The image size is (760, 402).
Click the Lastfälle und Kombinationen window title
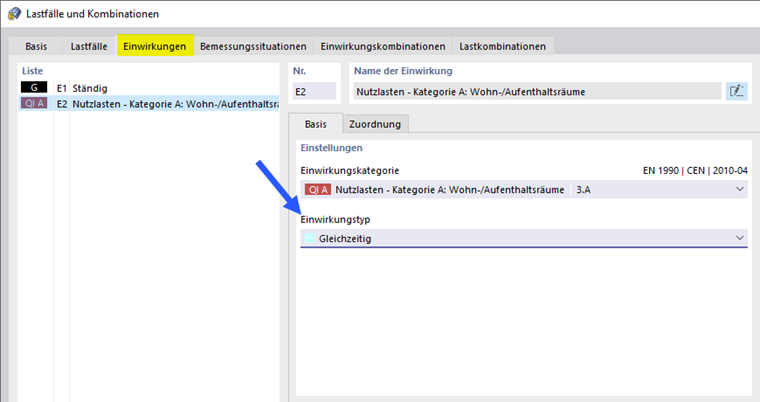(93, 14)
